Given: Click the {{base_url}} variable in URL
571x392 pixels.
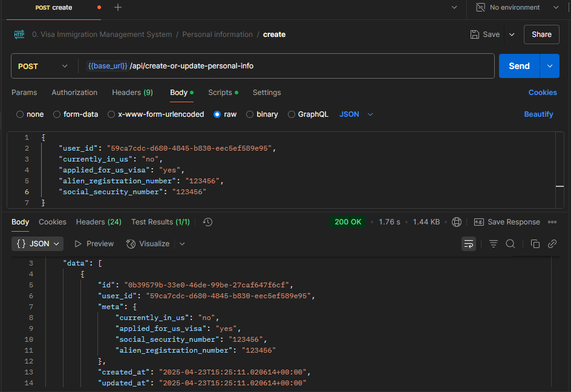Looking at the screenshot, I should point(108,66).
